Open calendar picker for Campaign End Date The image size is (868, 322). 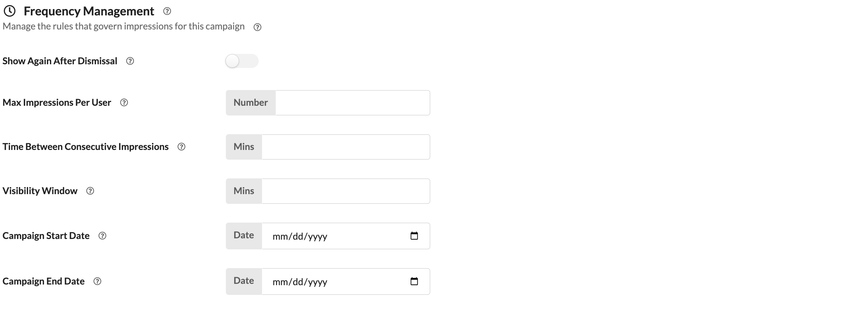click(414, 281)
